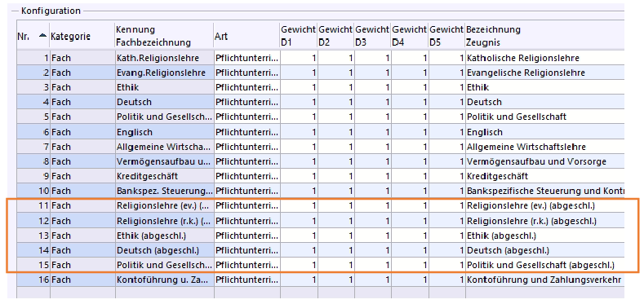Screen dimensions: 644x304
Task: Click the Gewicht D4 column header
Action: 410,36
